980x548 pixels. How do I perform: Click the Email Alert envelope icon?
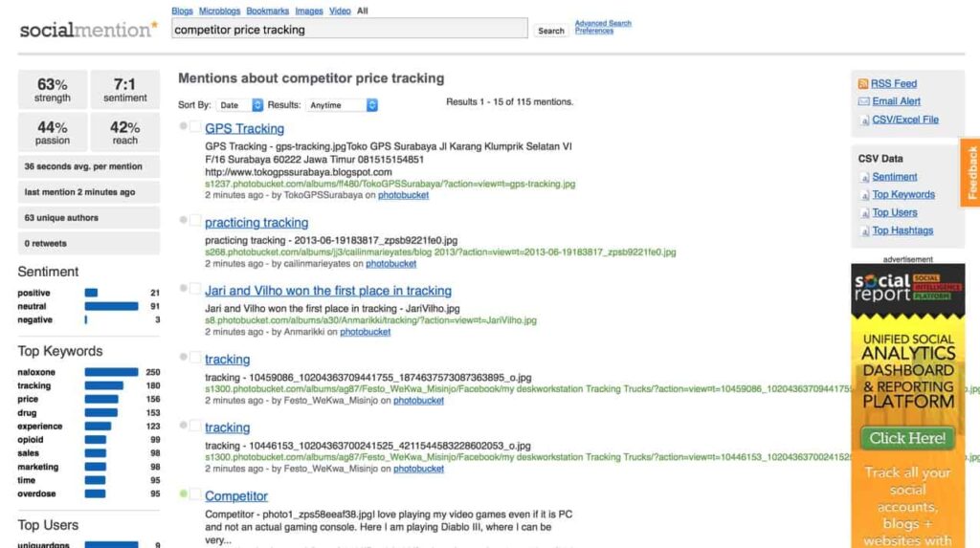pyautogui.click(x=863, y=101)
